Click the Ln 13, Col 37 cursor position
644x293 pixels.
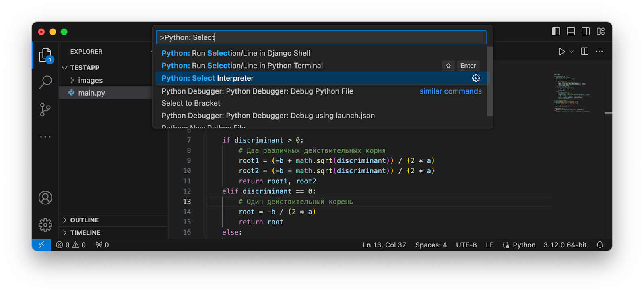point(384,245)
